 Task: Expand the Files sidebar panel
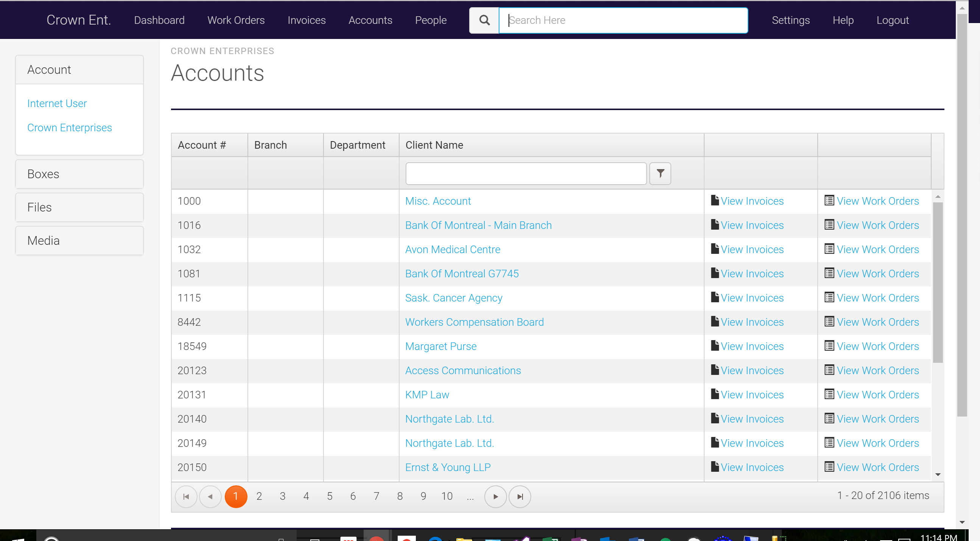tap(79, 207)
